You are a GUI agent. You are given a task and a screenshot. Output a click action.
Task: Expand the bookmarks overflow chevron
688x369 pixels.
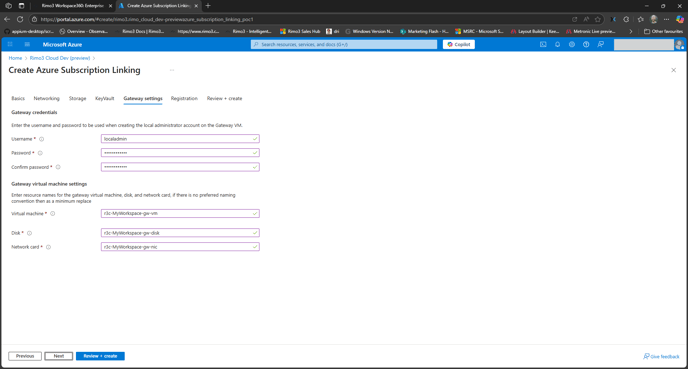[x=631, y=31]
